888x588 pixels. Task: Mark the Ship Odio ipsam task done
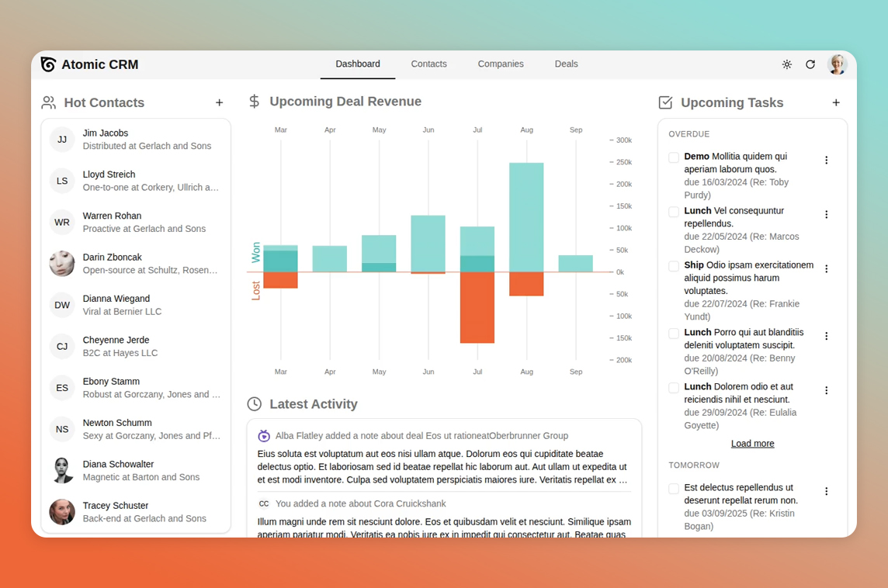pyautogui.click(x=674, y=266)
